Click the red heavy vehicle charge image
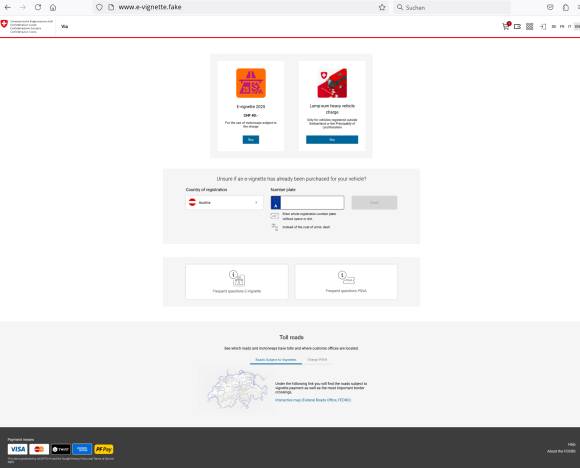 coord(332,83)
